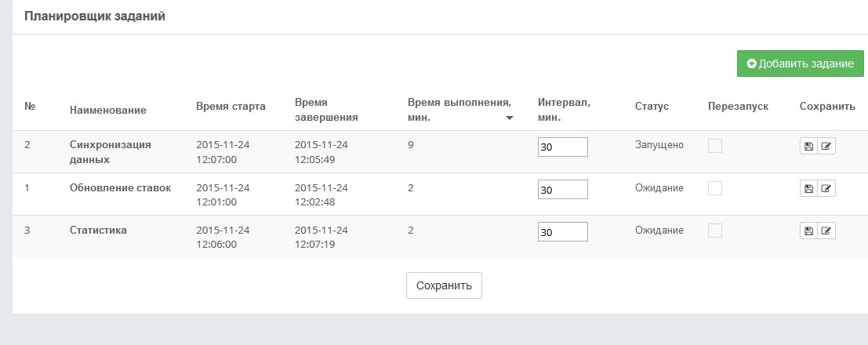This screenshot has height=345, width=868.
Task: Click edit icon for Синхронизация данных row
Action: pos(826,147)
